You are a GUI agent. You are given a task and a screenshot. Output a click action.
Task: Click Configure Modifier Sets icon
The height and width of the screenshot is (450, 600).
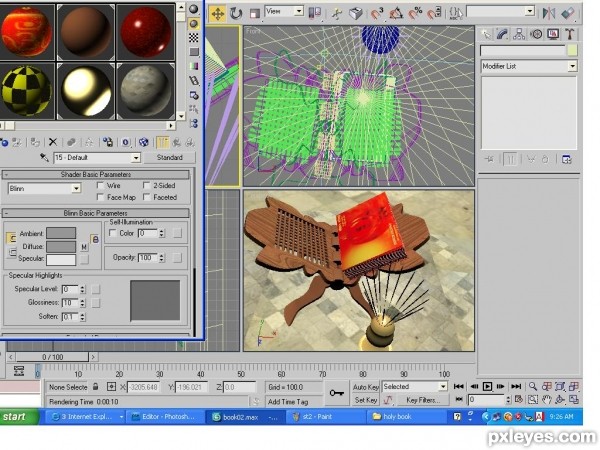[567, 160]
